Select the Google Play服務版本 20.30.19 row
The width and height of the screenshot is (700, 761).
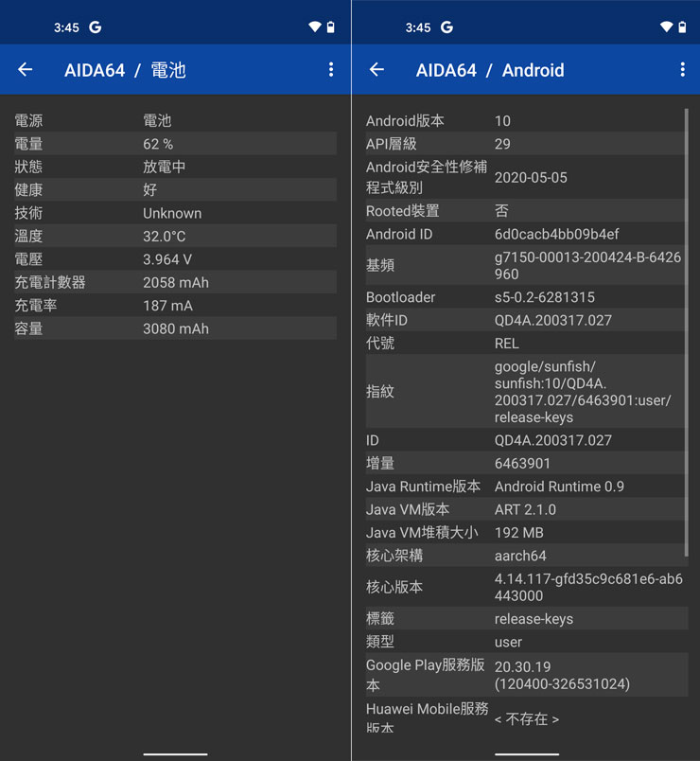(x=527, y=675)
